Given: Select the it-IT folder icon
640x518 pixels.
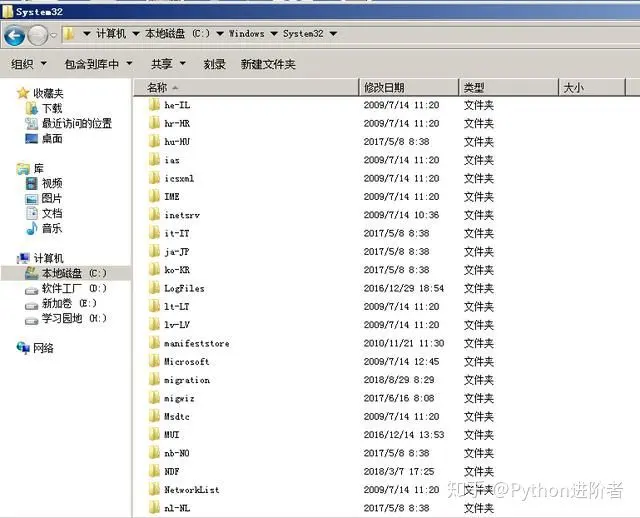Looking at the screenshot, I should (x=154, y=233).
